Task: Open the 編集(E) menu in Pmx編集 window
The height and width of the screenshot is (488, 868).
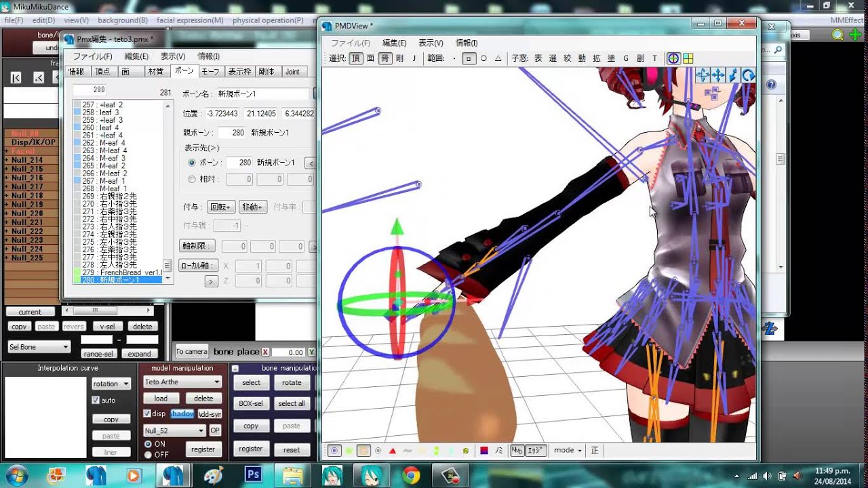Action: coord(136,56)
